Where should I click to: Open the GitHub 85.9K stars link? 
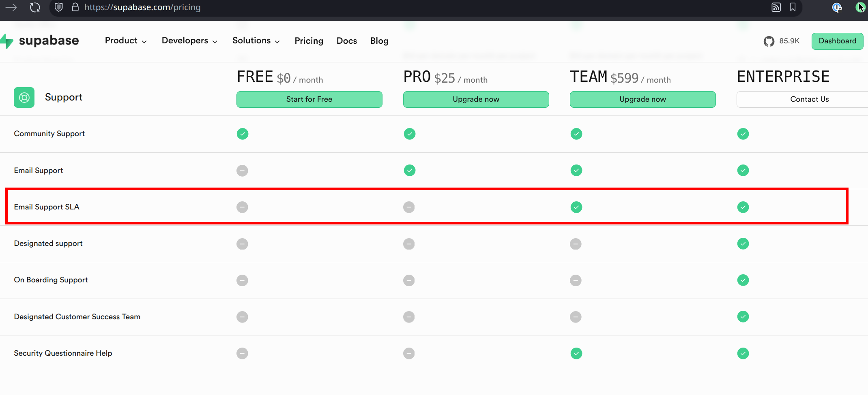782,41
